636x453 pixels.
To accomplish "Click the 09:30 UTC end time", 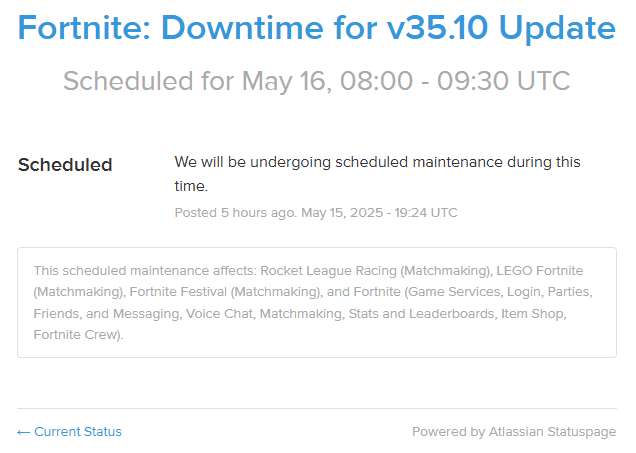I will click(x=503, y=81).
